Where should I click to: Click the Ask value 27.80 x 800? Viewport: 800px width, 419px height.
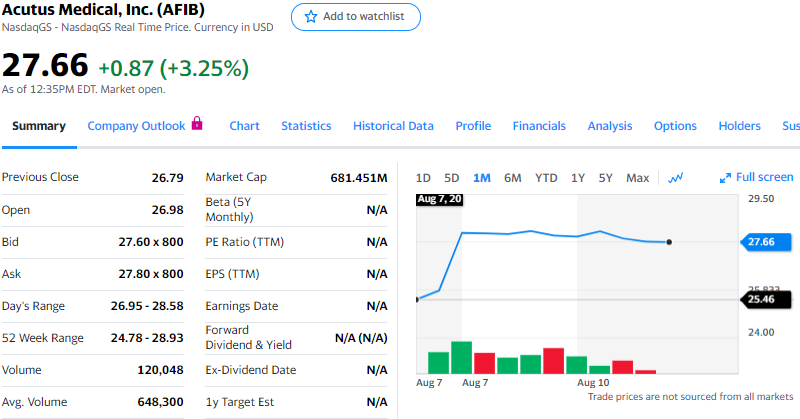click(x=151, y=274)
